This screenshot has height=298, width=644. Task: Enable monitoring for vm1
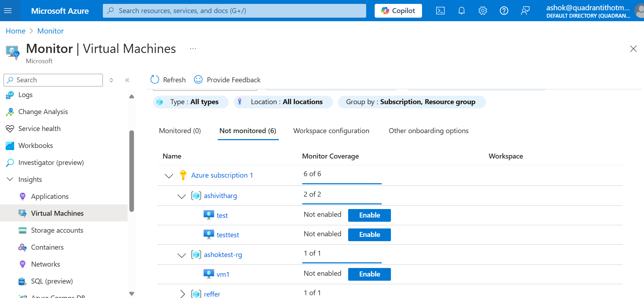pyautogui.click(x=369, y=274)
